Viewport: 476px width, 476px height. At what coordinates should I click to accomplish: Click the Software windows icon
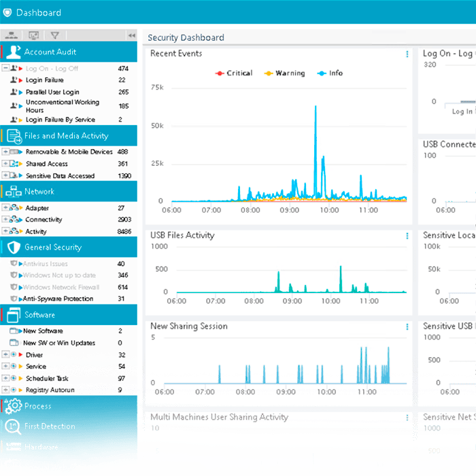[x=14, y=315]
